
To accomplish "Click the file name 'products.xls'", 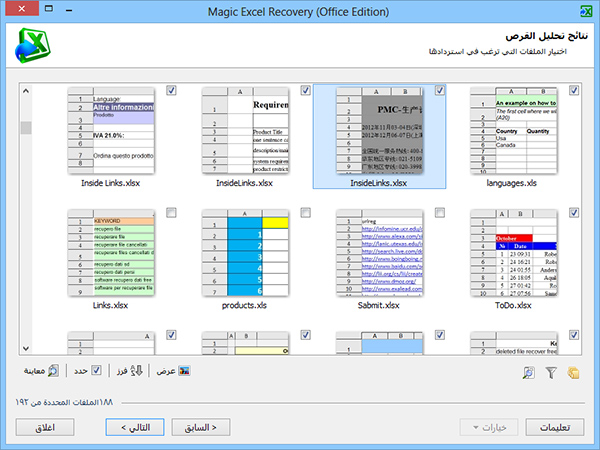I will pyautogui.click(x=244, y=305).
